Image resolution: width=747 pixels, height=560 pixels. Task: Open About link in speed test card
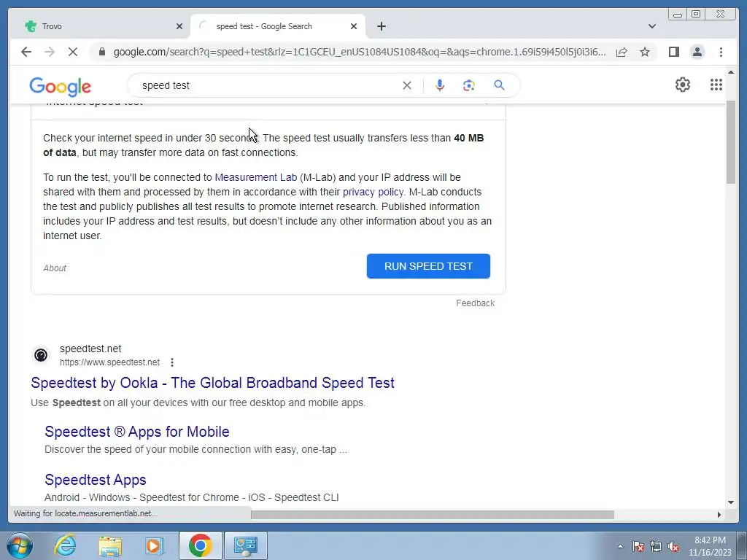click(55, 268)
